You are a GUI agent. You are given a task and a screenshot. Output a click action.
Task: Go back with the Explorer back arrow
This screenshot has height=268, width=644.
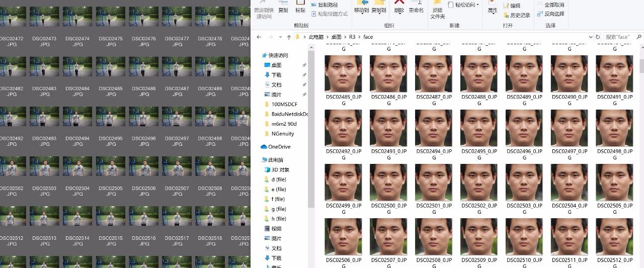[259, 37]
